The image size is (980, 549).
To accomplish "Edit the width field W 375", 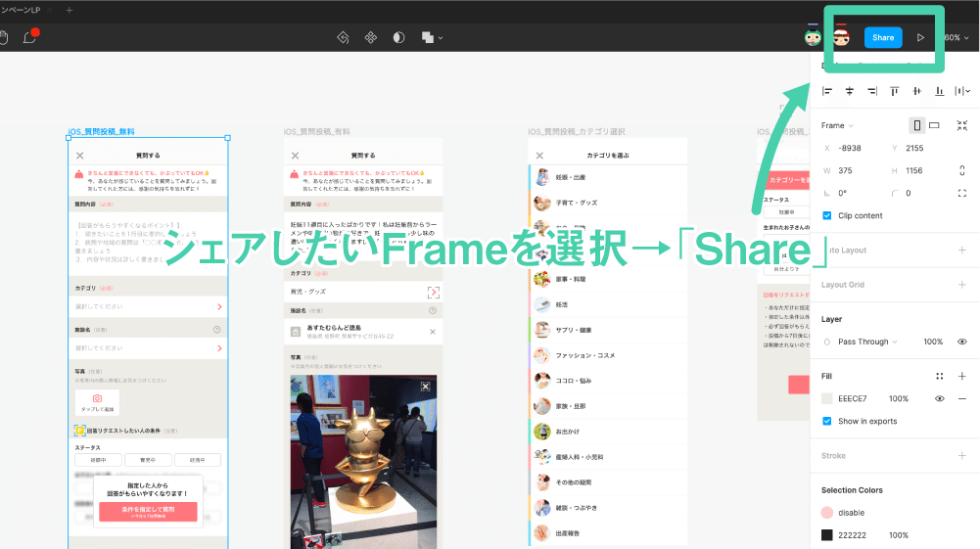I will [845, 170].
